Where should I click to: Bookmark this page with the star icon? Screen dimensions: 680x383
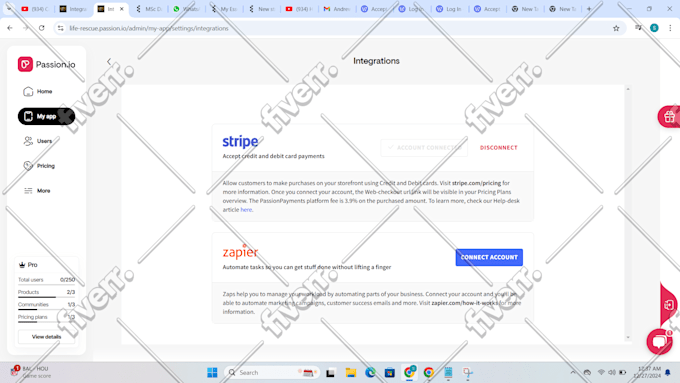click(x=616, y=28)
